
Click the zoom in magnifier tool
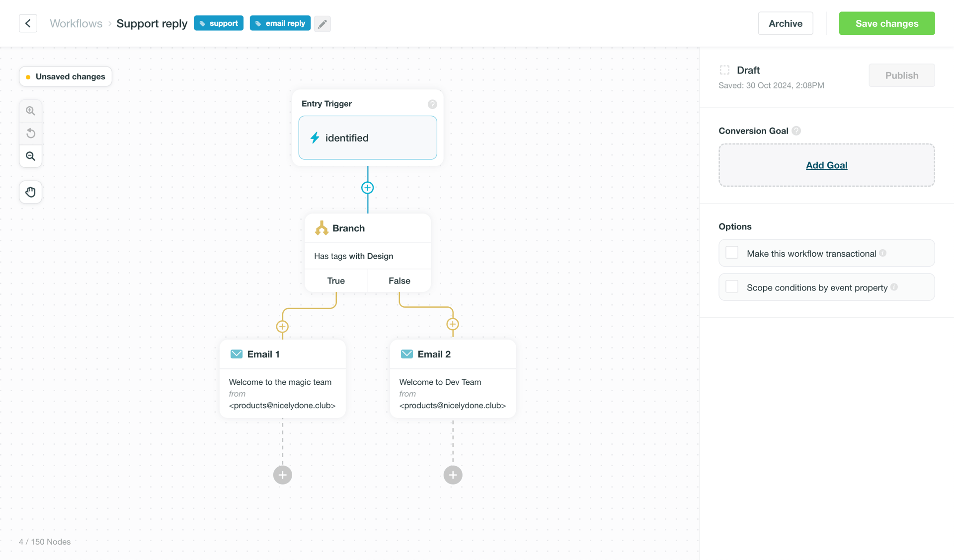30,110
